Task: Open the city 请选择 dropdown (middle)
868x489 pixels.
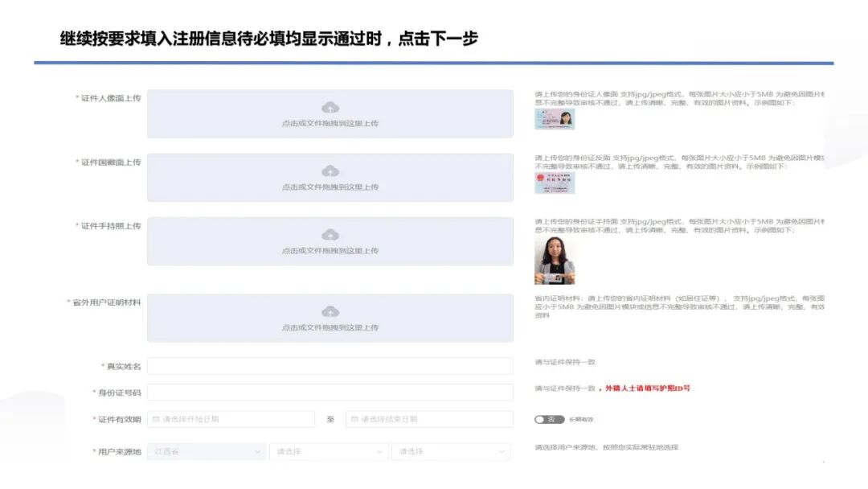Action: (329, 452)
